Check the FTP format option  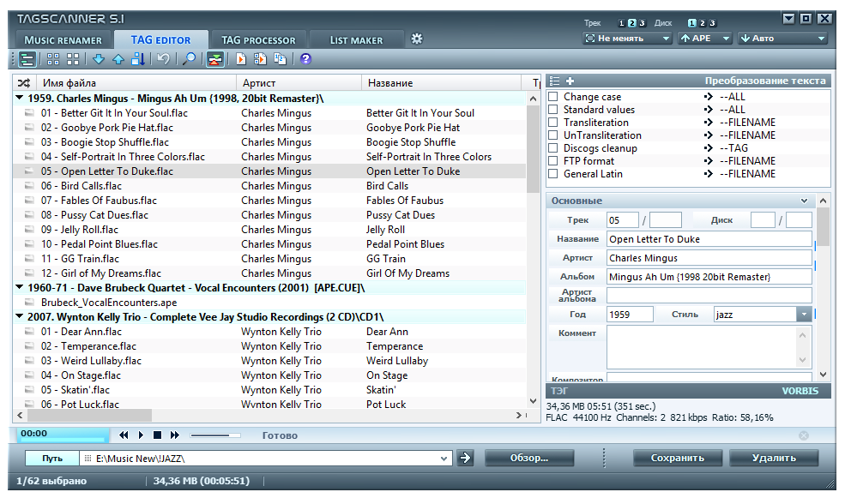click(553, 161)
